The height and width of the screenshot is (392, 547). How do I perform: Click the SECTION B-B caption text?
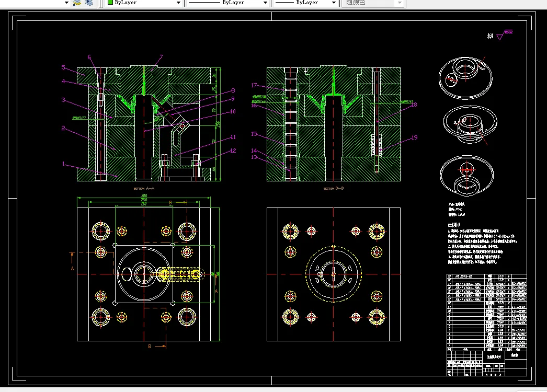pos(334,188)
